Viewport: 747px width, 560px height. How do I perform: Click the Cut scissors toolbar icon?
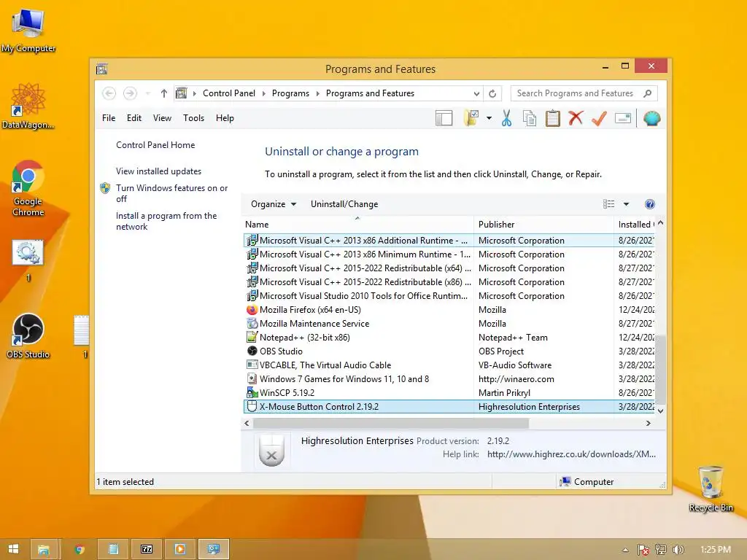point(506,118)
